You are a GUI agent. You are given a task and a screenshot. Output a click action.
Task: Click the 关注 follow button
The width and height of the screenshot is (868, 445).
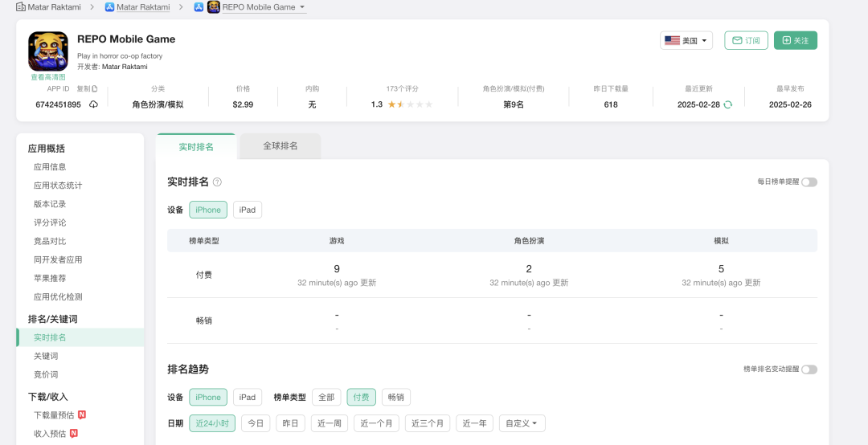[x=796, y=40]
